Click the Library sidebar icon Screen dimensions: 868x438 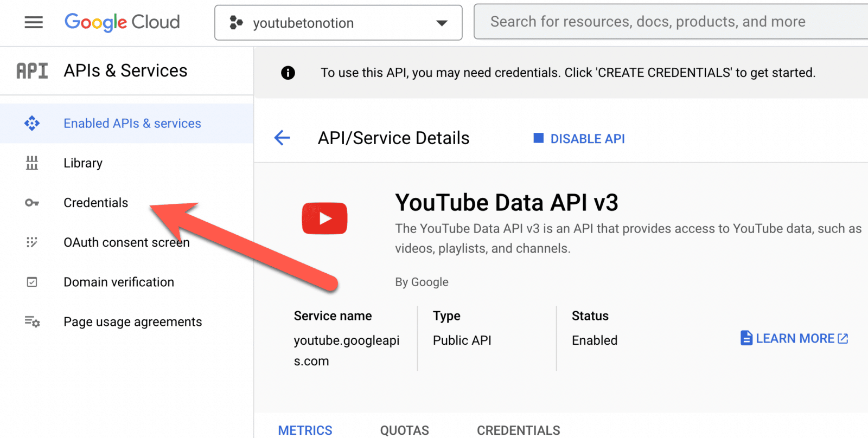click(32, 163)
